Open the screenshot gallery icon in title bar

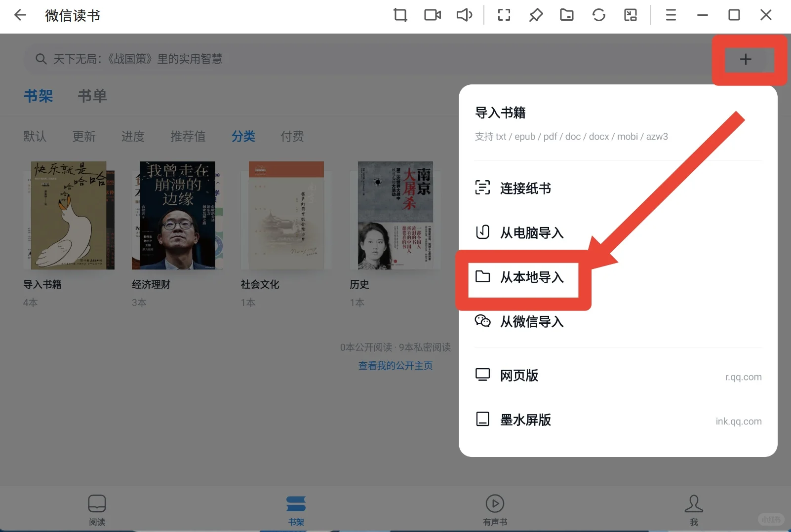pyautogui.click(x=631, y=15)
